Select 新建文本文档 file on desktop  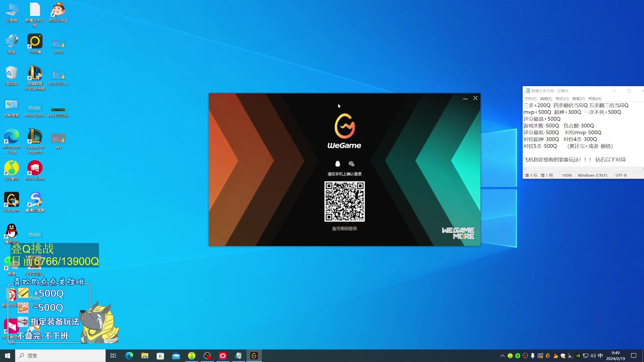pyautogui.click(x=35, y=15)
